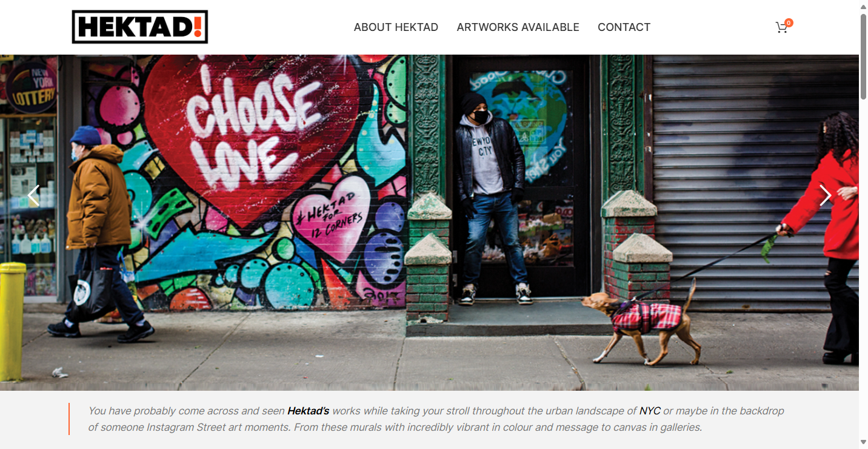This screenshot has width=868, height=449.
Task: Click the empty scrollbar track below thumb
Action: coord(863,267)
